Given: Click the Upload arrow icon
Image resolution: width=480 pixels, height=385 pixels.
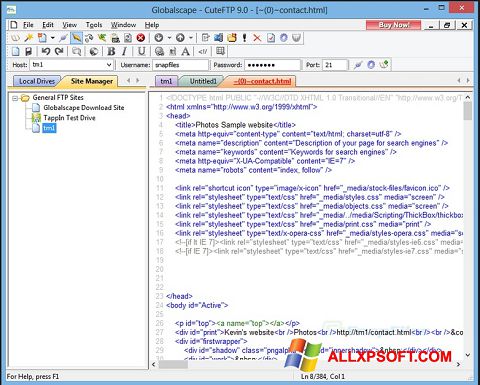Looking at the screenshot, I should click(180, 38).
